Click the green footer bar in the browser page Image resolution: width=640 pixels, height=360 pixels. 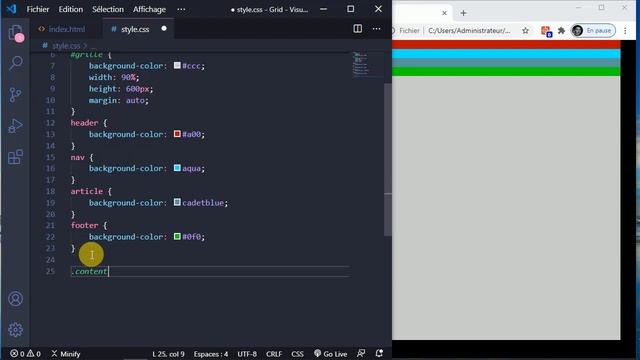(x=506, y=72)
